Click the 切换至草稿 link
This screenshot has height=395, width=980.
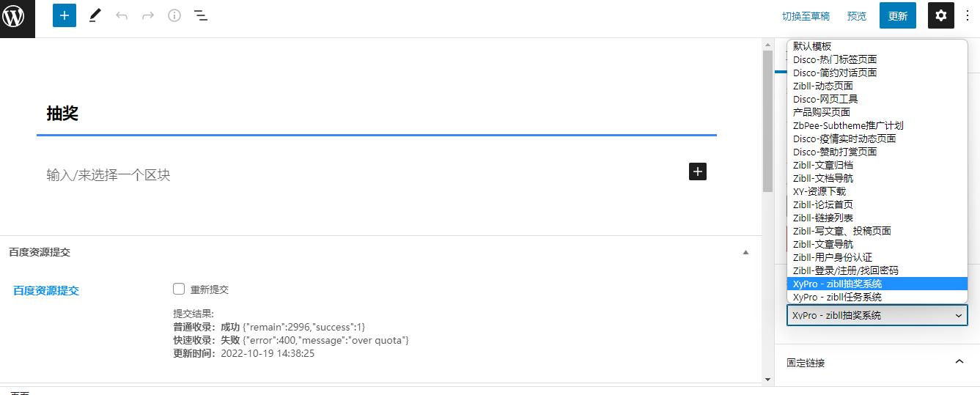pos(806,16)
